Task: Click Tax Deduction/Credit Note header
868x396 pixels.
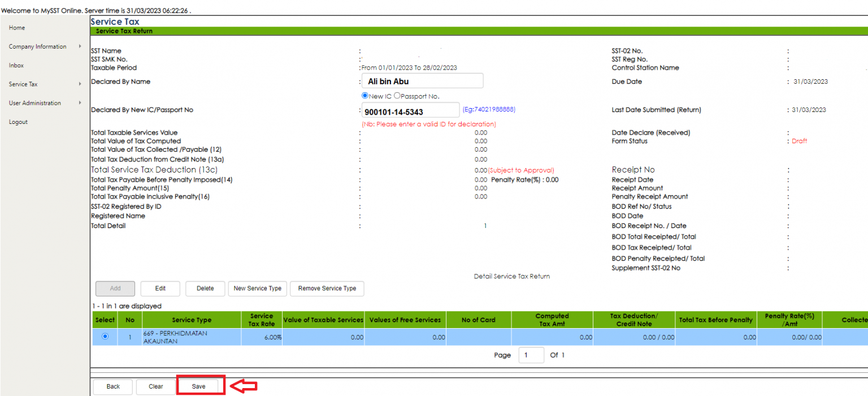Action: [x=634, y=320]
